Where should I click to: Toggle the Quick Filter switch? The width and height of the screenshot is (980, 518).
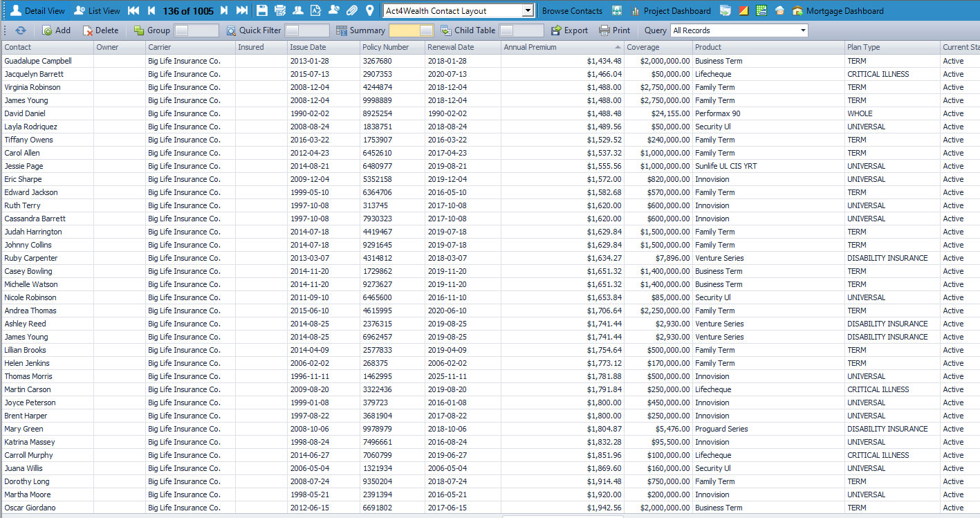(x=307, y=30)
